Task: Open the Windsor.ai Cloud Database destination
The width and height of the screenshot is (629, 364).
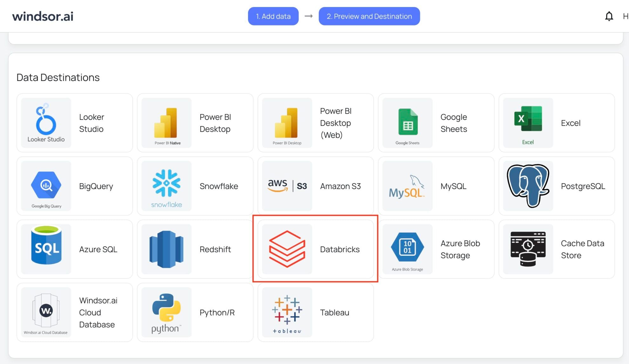Action: click(45, 312)
